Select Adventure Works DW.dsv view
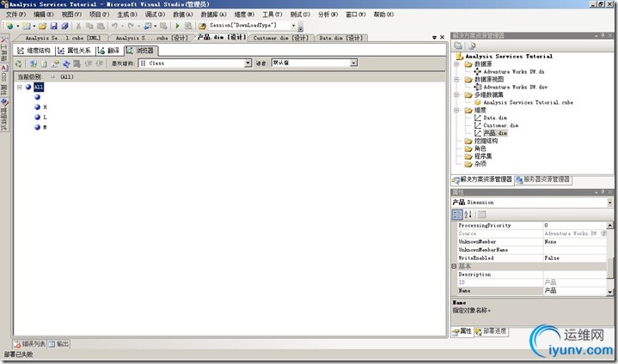The image size is (618, 364). [x=515, y=87]
